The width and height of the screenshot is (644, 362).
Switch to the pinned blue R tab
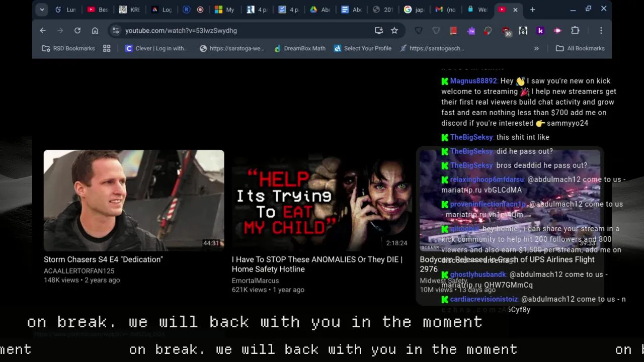click(x=187, y=10)
